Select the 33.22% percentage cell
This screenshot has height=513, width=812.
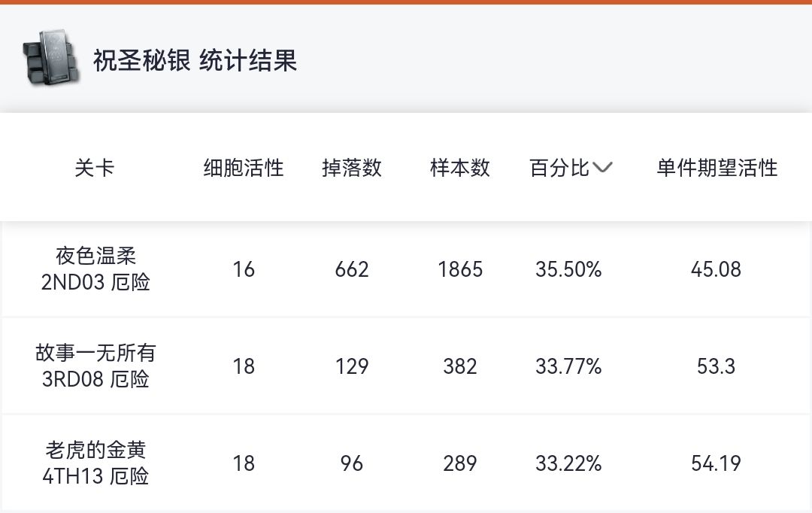coord(568,463)
